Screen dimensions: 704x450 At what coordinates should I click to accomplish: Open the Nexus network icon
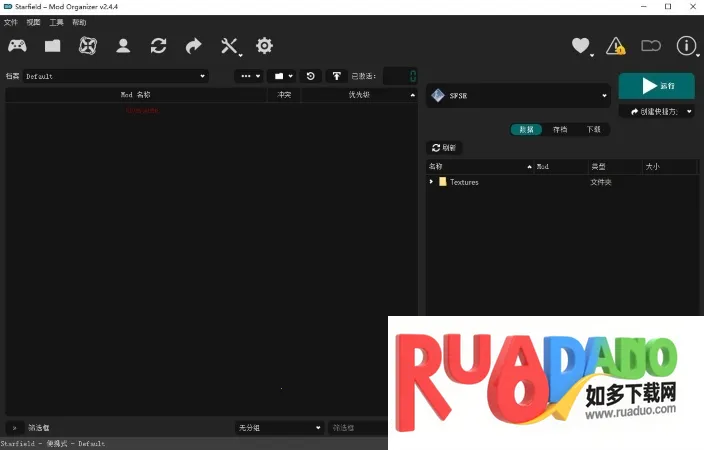point(88,45)
